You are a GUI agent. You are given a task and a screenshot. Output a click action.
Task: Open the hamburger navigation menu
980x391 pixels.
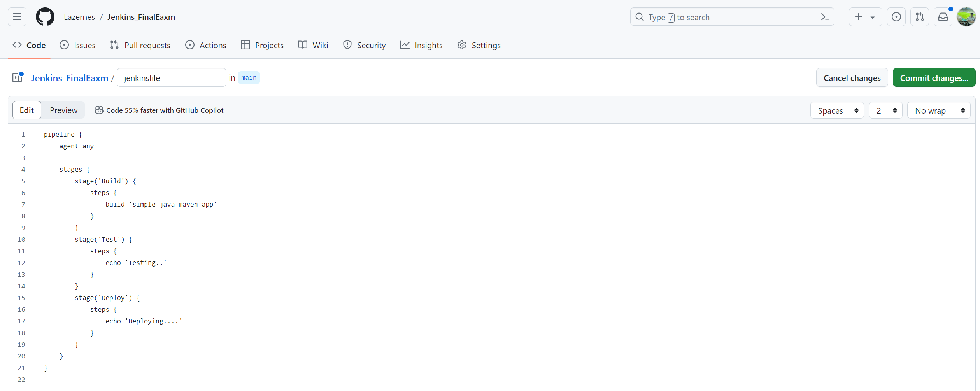17,17
